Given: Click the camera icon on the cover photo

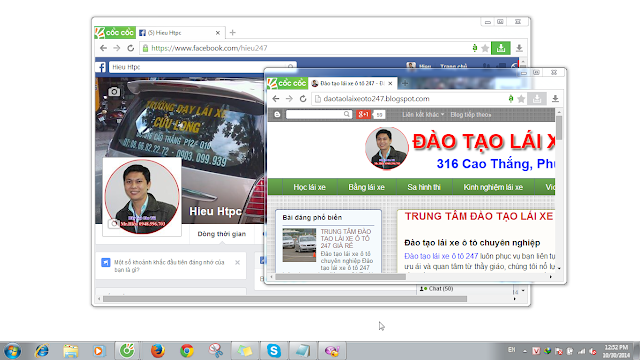Looking at the screenshot, I should [114, 92].
